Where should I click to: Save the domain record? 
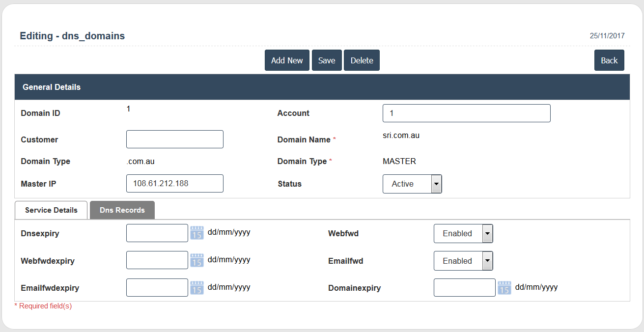tap(327, 60)
